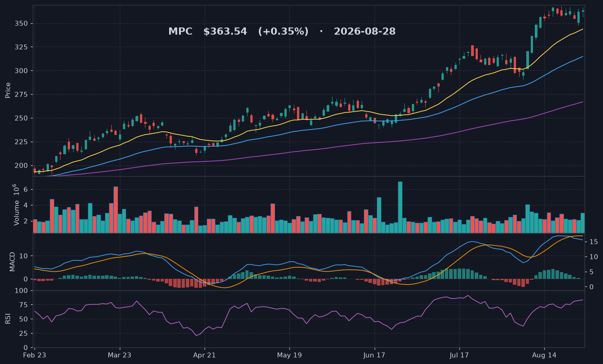Click the RSI 25 tick label
Screen dimensions: 603x364
click(25, 334)
